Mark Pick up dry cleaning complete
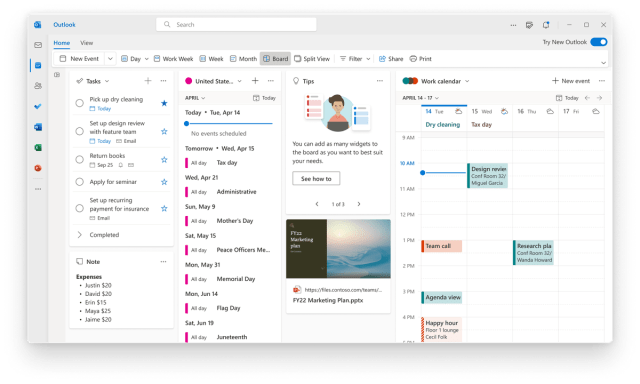 pyautogui.click(x=80, y=103)
